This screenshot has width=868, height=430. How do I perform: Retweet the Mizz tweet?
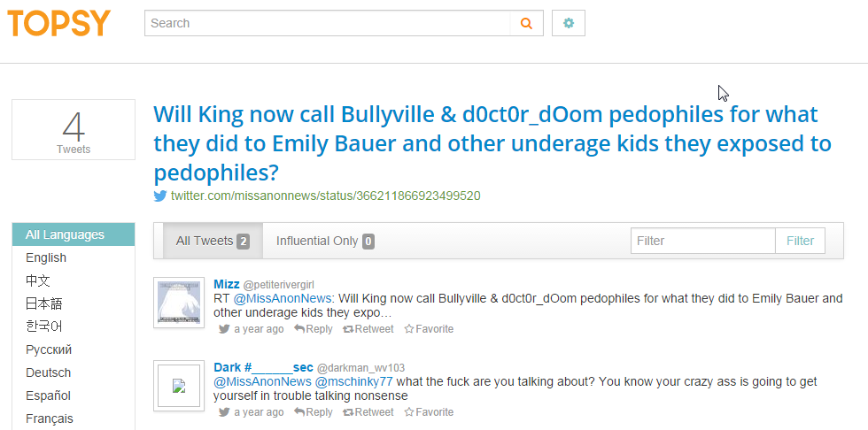pos(368,329)
